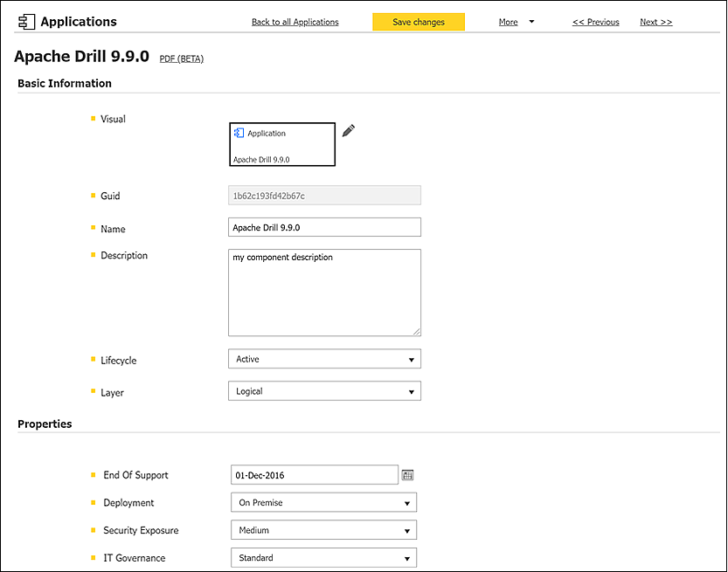Click into the Name text field

click(324, 228)
